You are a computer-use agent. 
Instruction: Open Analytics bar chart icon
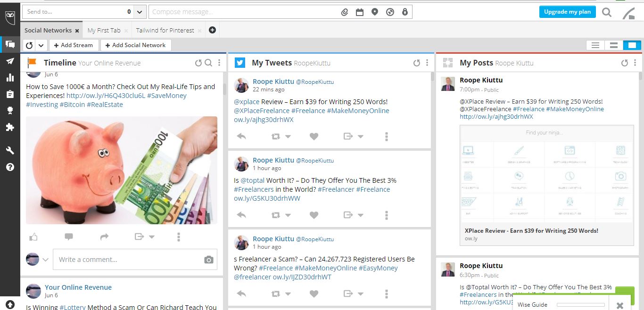pos(10,78)
